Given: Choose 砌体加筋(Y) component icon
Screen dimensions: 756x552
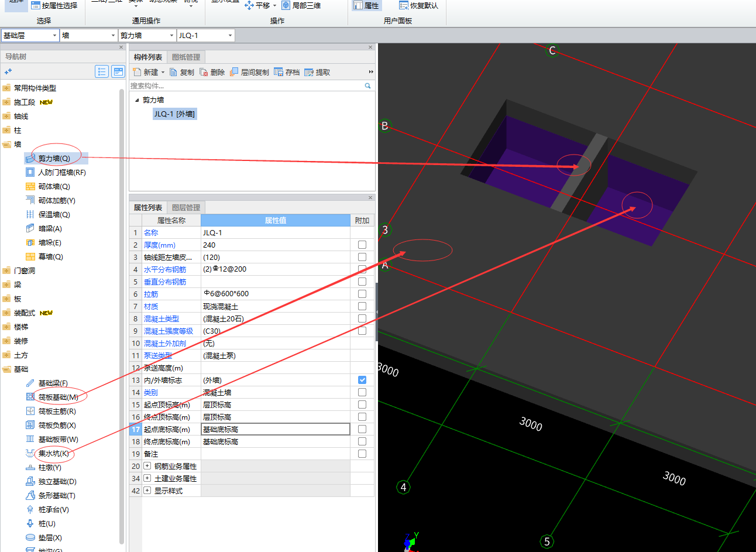Looking at the screenshot, I should (x=30, y=200).
